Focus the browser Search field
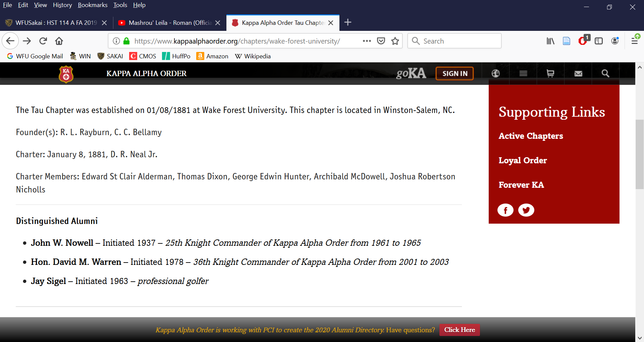The width and height of the screenshot is (644, 342). tap(454, 41)
